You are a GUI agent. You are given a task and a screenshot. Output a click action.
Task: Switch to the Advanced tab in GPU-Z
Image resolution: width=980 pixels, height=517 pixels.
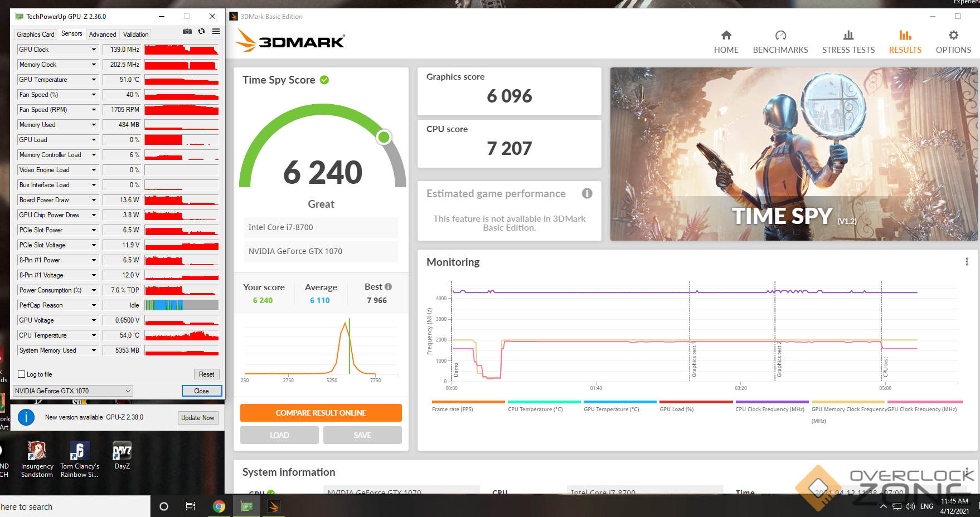[103, 35]
